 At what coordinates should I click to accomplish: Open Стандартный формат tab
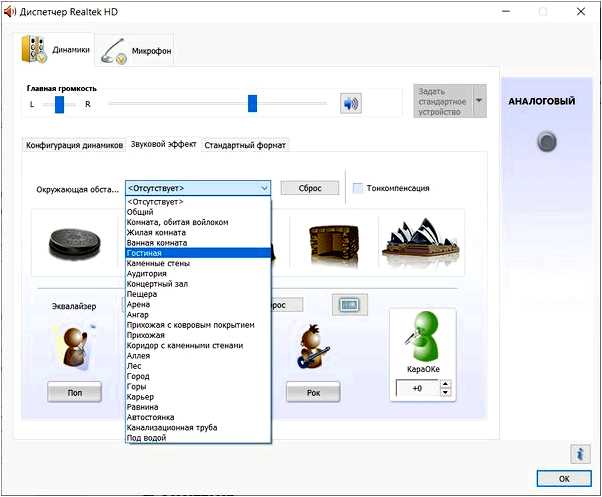(245, 145)
